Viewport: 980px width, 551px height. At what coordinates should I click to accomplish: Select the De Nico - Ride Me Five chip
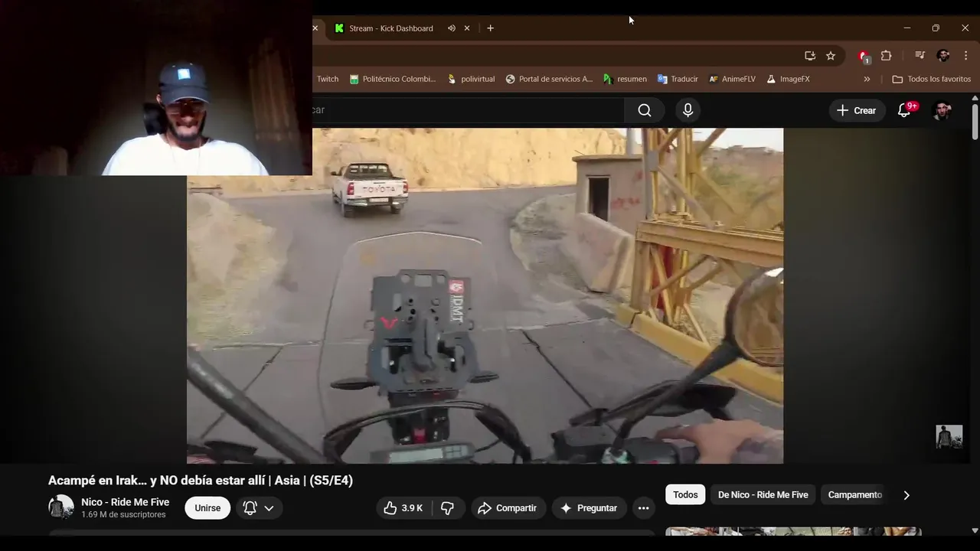point(763,495)
